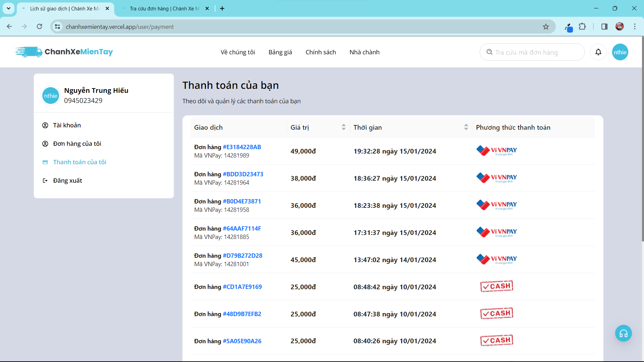
Task: Focus the Tra cứu mã đơn hàng search field
Action: pos(537,52)
